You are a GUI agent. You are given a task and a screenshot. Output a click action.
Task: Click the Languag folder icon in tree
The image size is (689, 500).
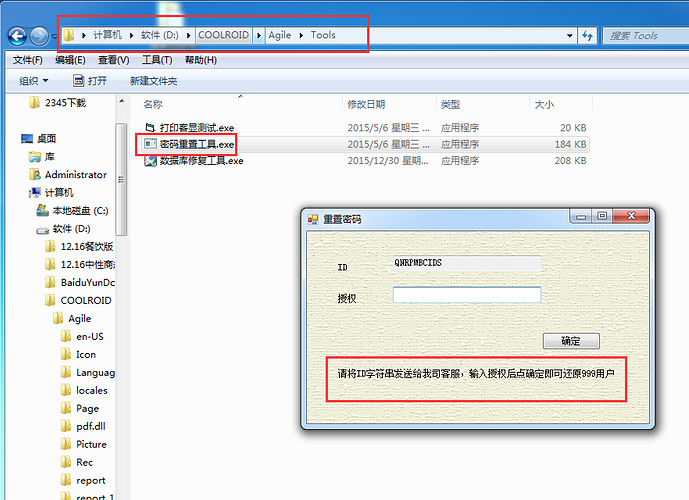point(66,373)
